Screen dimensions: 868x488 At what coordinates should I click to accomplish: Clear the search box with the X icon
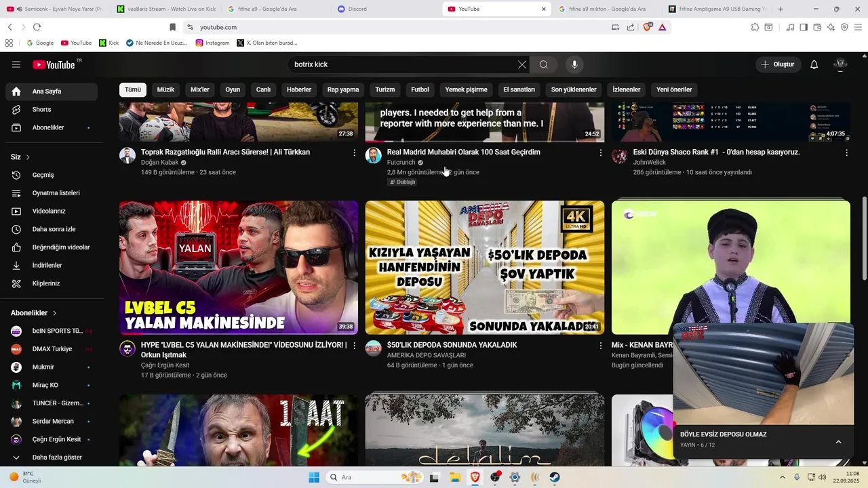[521, 64]
